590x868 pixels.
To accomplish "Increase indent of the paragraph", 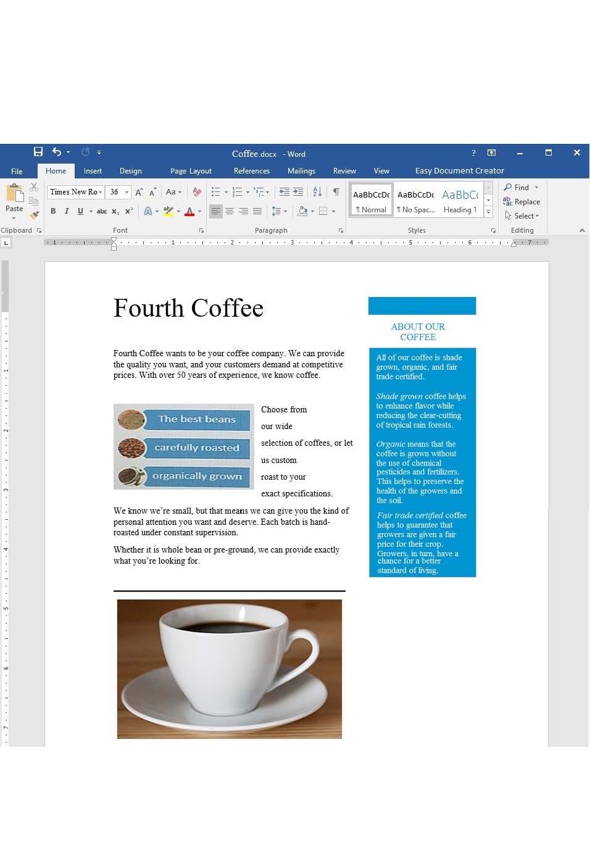I will (298, 192).
